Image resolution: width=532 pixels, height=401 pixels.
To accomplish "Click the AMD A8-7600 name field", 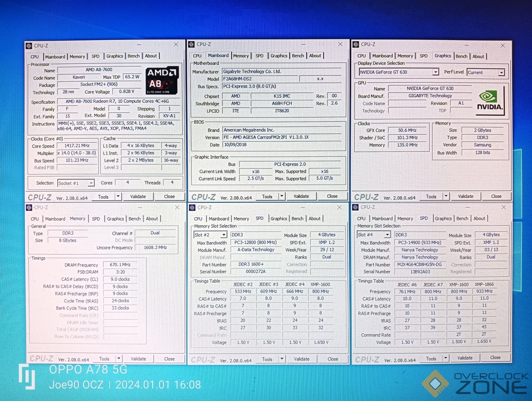I will pyautogui.click(x=99, y=70).
